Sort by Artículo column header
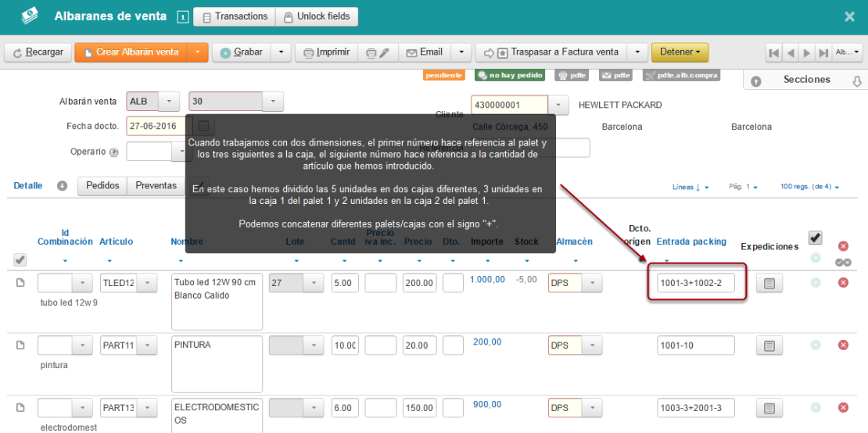 [x=117, y=242]
